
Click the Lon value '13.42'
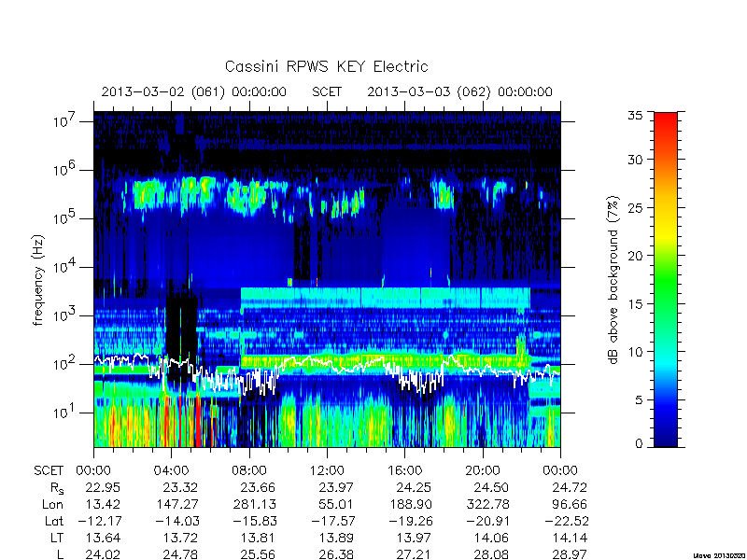point(103,504)
